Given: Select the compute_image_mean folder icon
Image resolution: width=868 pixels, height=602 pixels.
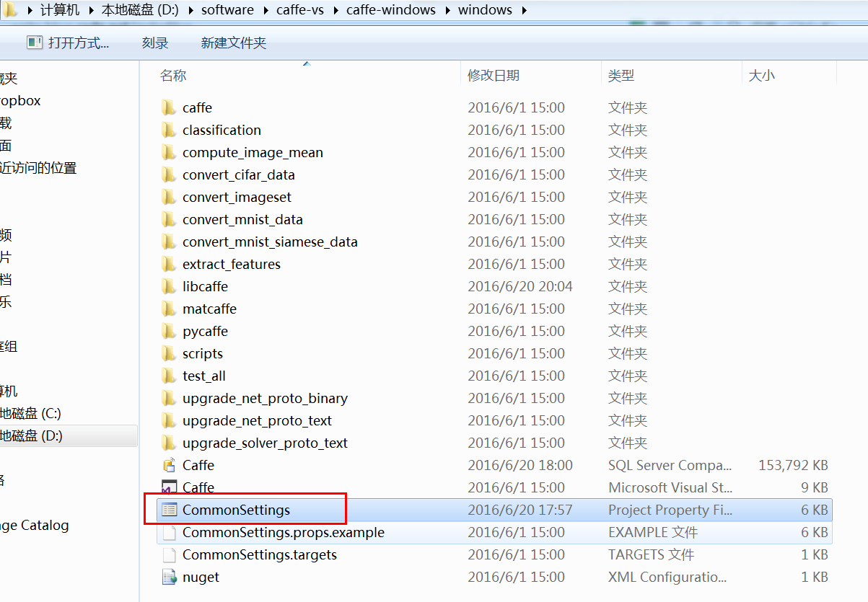Looking at the screenshot, I should (169, 152).
